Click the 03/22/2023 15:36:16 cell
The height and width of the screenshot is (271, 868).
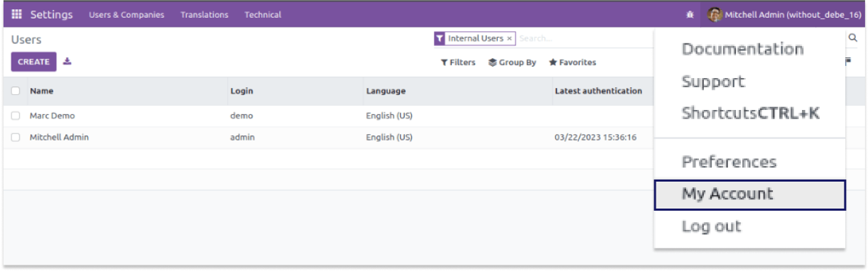[x=595, y=138]
